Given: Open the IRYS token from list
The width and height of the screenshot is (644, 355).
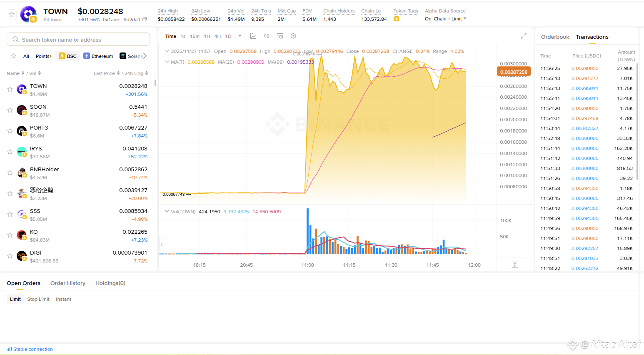Looking at the screenshot, I should [x=78, y=152].
